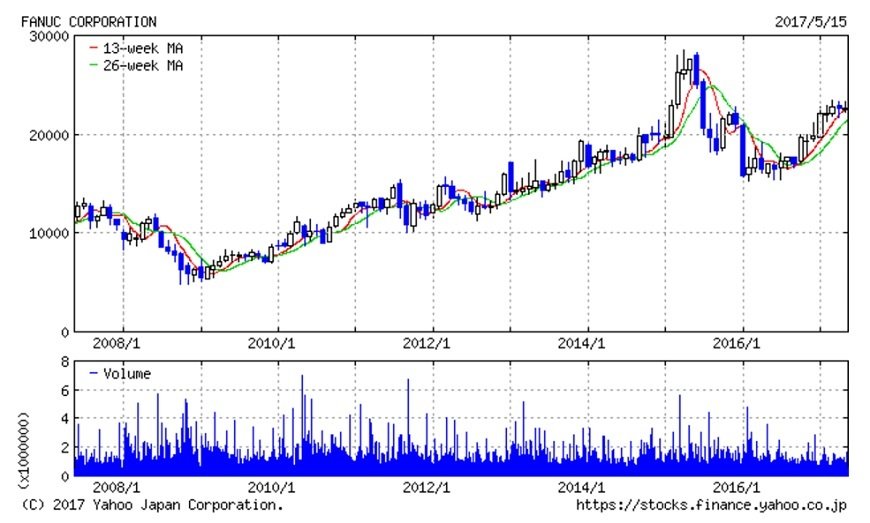870x523 pixels.
Task: Click the blue Volume legend entry
Action: pos(120,374)
